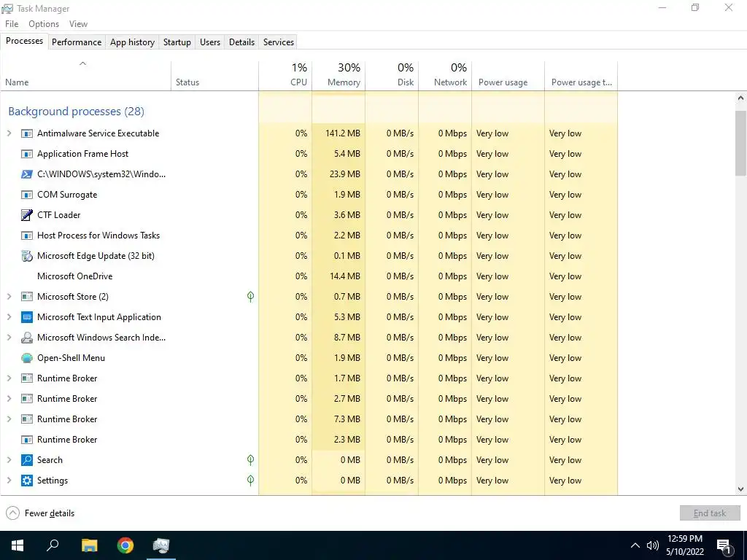The height and width of the screenshot is (560, 747).
Task: Open taskbar search magnifier
Action: (53, 545)
